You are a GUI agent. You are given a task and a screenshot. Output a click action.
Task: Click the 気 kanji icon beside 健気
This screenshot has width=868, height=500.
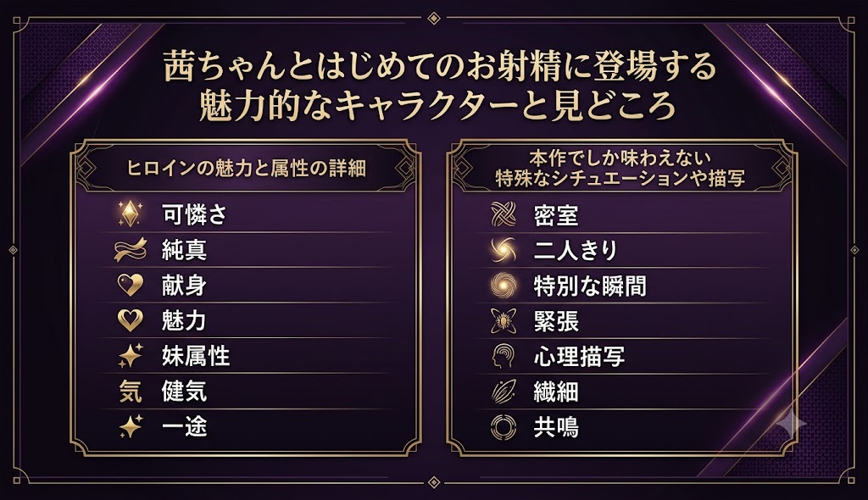point(130,392)
